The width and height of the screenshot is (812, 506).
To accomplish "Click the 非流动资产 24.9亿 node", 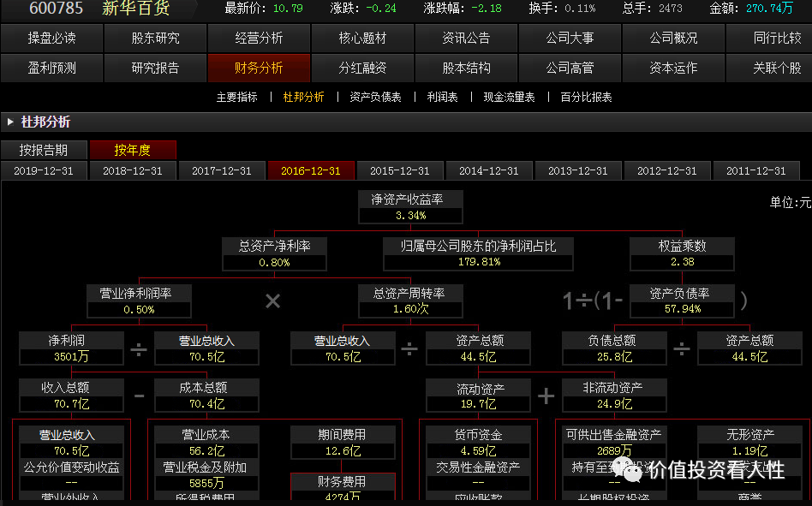I will pyautogui.click(x=614, y=396).
